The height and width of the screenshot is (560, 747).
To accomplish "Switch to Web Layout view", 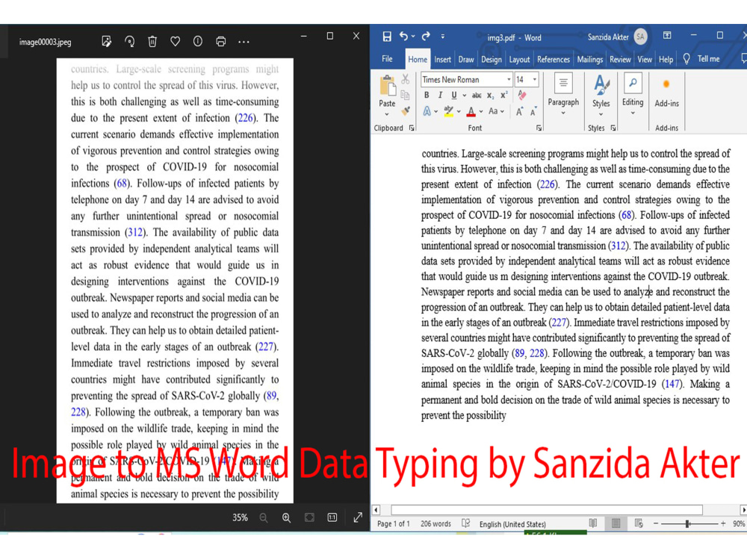I will [x=639, y=523].
